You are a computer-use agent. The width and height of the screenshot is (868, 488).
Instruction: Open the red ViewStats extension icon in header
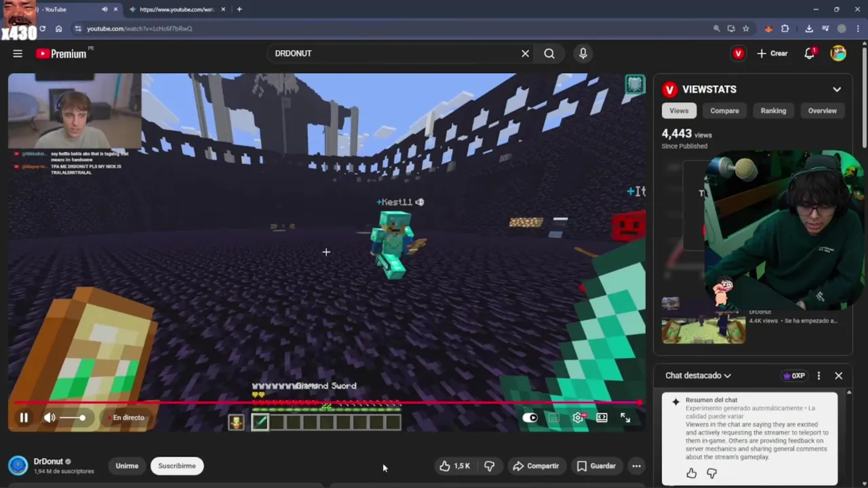(x=738, y=54)
